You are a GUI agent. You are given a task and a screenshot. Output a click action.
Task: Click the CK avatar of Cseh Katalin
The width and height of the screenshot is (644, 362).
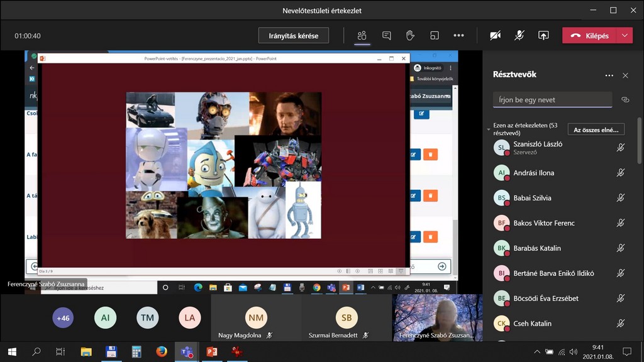[x=501, y=324]
